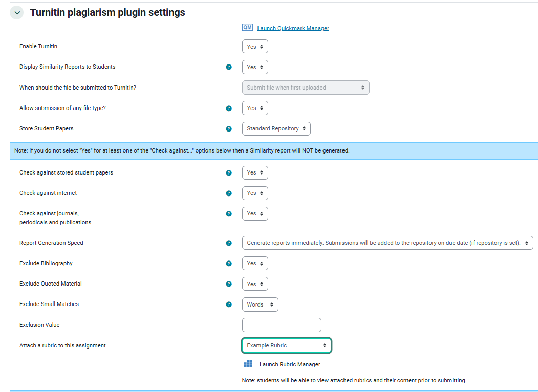Viewport: 538px width, 392px height.
Task: Click help icon beside Check against internet
Action: coord(229,193)
